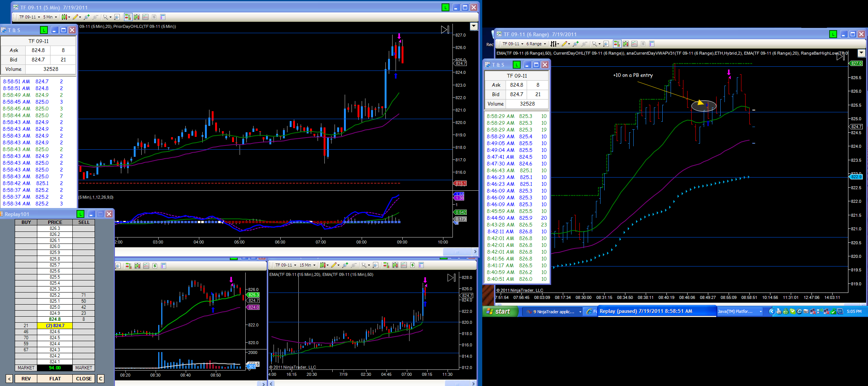Toggle green L link button on 5 Min chart
The height and width of the screenshot is (386, 868).
pos(445,7)
